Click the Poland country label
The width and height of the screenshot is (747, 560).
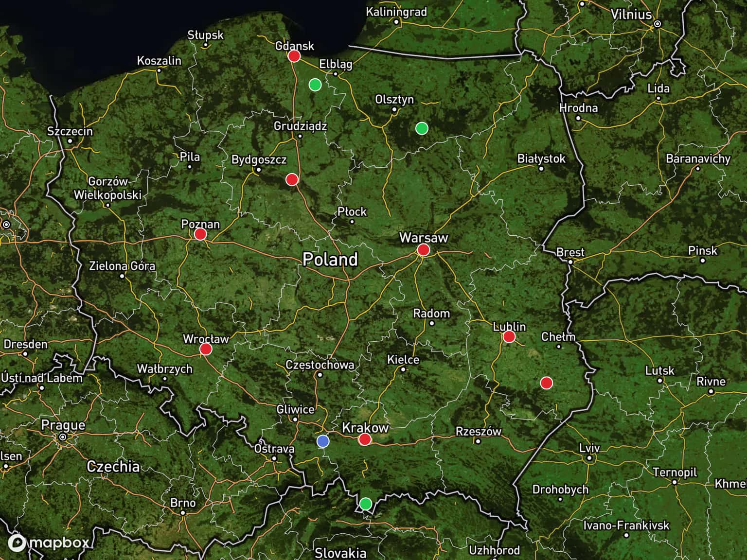point(330,259)
